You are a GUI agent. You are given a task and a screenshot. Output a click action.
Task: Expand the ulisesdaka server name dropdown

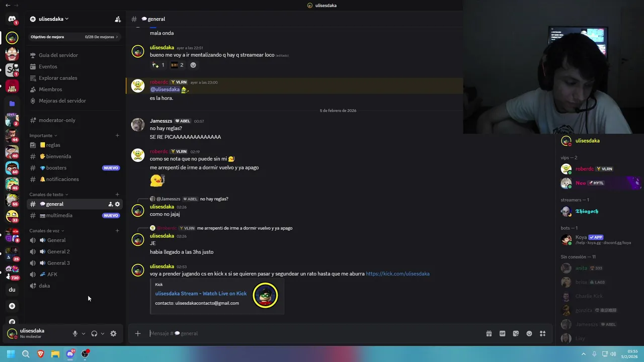pos(49,19)
